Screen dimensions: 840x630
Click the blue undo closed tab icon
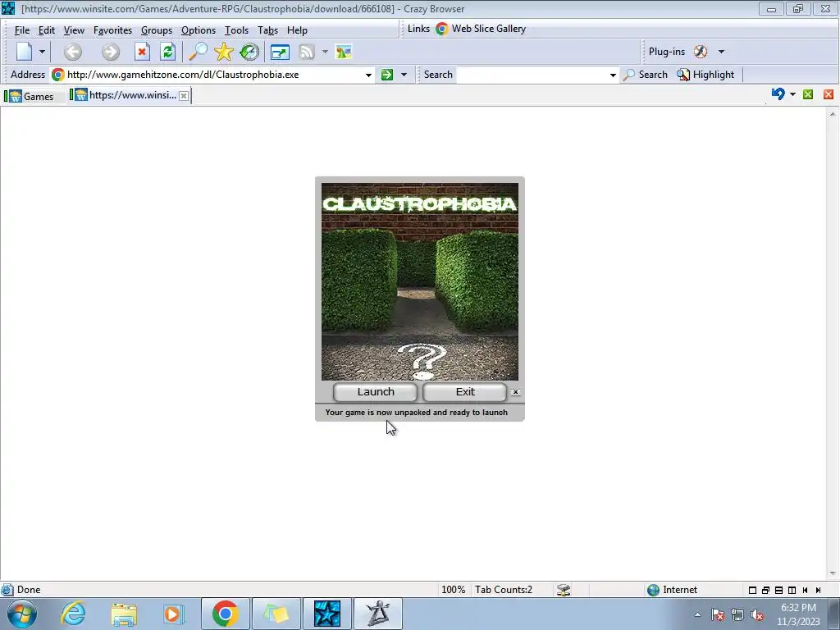(x=778, y=94)
